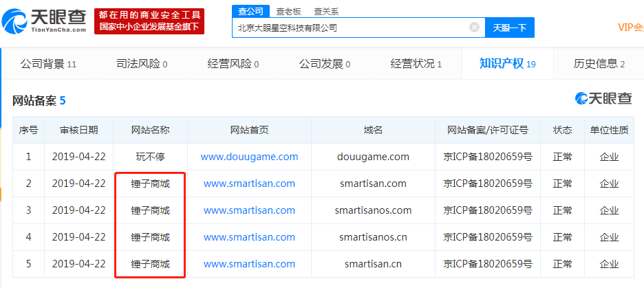Clear the search box with the X icon
Image resolution: width=644 pixels, height=288 pixels.
click(474, 27)
